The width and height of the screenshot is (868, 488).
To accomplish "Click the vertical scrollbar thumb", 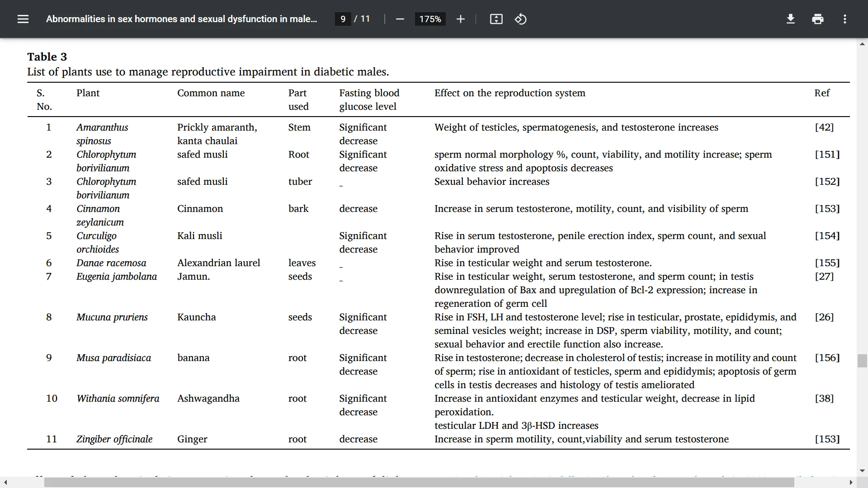I will [x=862, y=361].
